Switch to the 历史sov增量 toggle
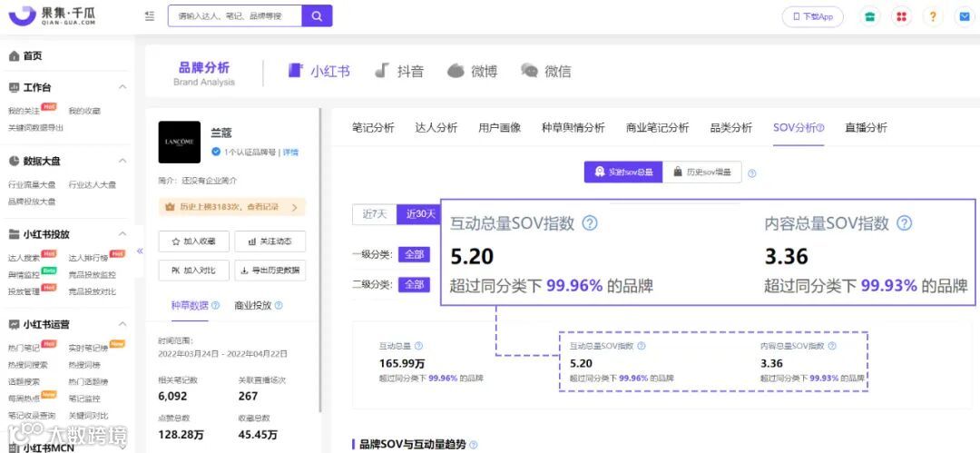 (701, 172)
